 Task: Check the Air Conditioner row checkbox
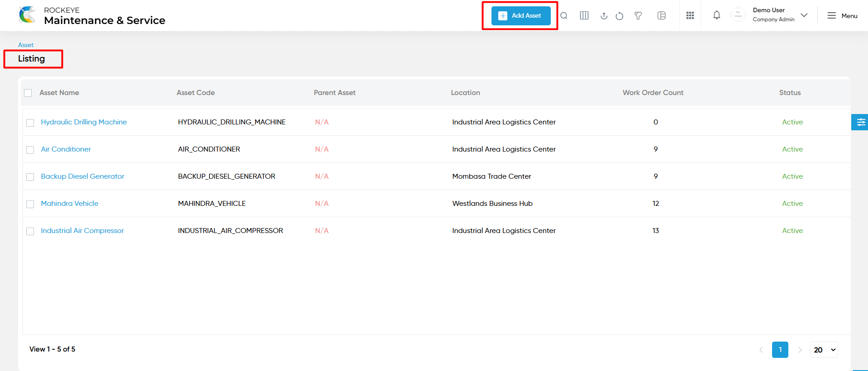click(x=30, y=150)
